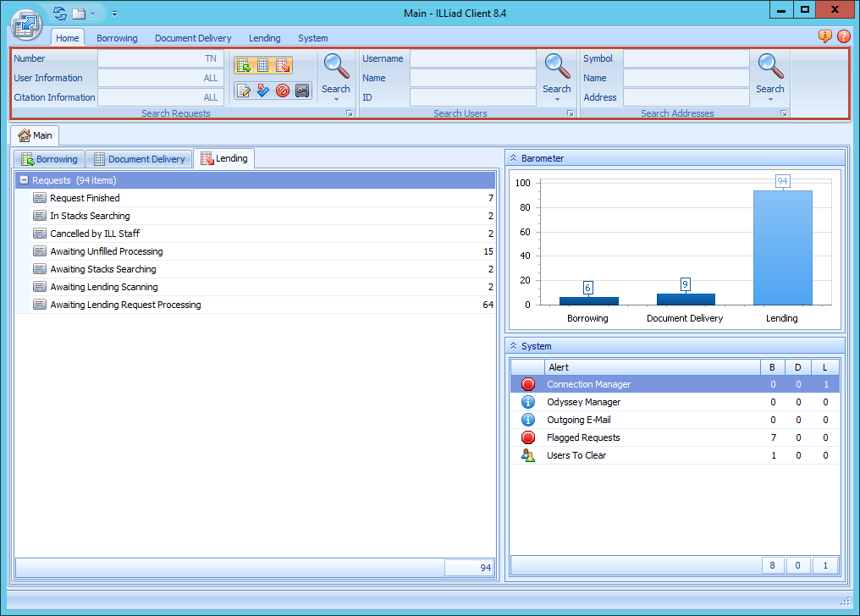Switch to the Borrowing ribbon tab
860x616 pixels.
coord(117,38)
